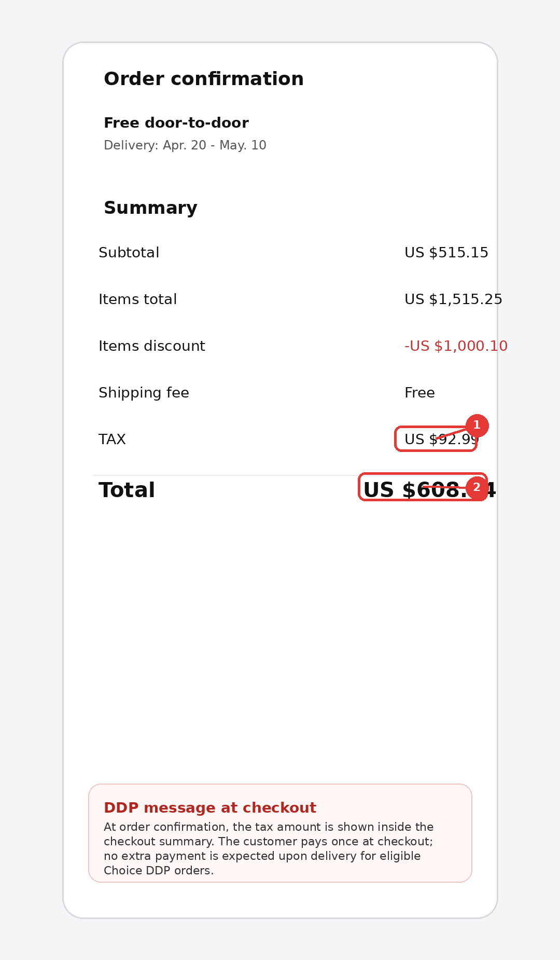This screenshot has height=960, width=560.
Task: Select the Items total label
Action: [x=138, y=299]
